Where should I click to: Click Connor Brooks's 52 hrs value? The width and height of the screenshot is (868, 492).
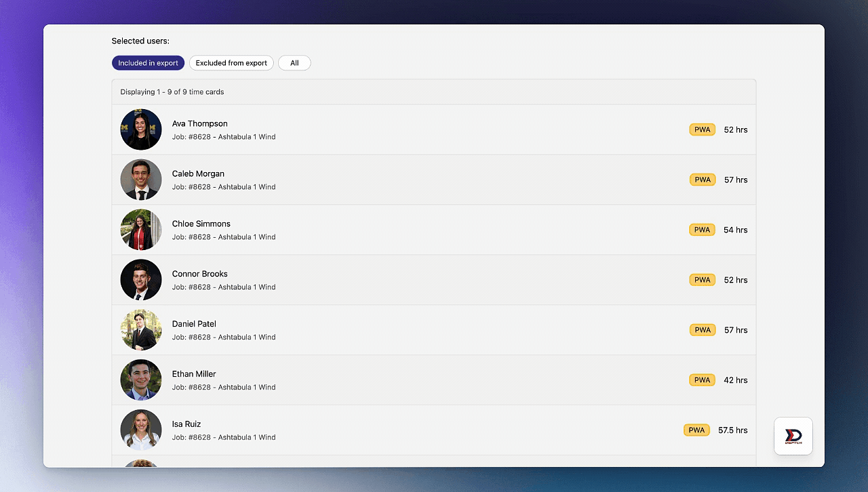736,280
